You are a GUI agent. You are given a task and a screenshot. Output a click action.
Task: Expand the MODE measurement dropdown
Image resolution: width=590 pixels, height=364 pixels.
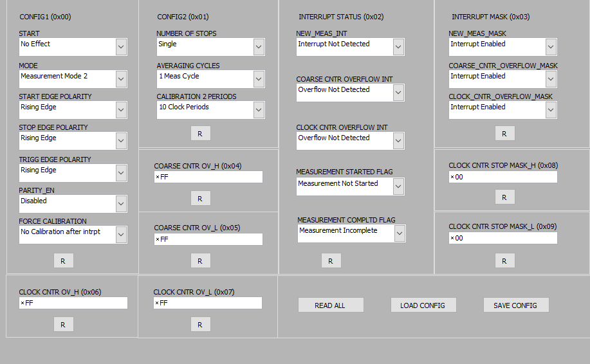[x=121, y=79]
